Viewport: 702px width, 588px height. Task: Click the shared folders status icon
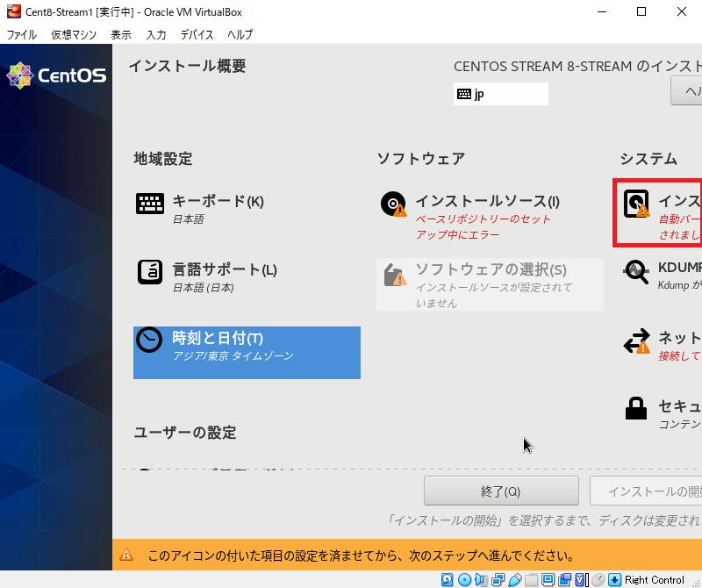[x=532, y=580]
